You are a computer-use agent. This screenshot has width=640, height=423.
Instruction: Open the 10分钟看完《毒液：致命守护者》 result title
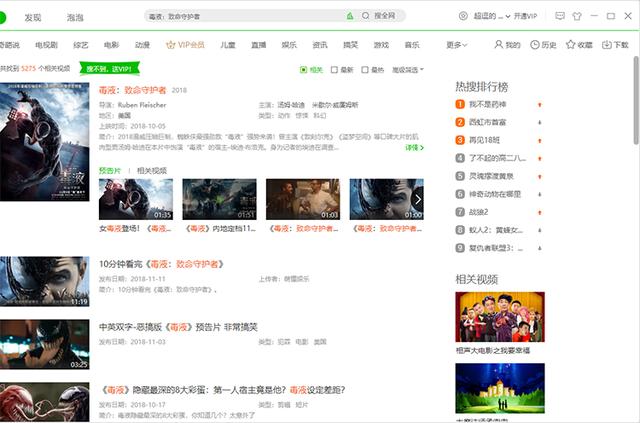(x=162, y=264)
